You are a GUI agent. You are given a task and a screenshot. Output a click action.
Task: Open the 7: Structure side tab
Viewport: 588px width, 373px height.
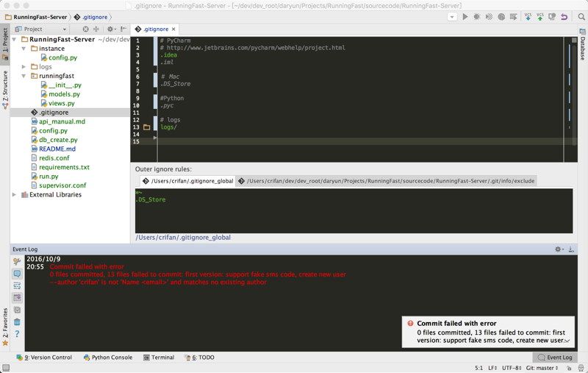click(x=5, y=89)
